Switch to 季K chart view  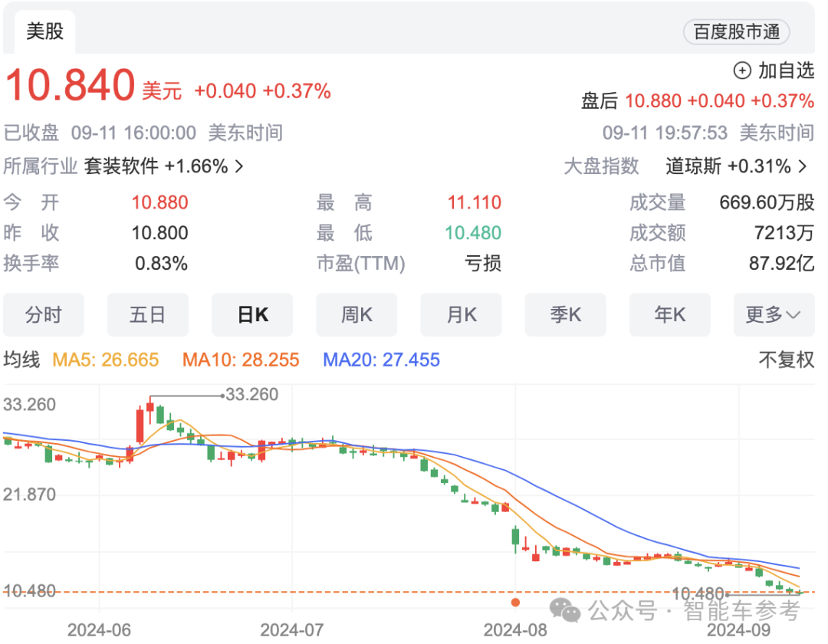(x=565, y=314)
